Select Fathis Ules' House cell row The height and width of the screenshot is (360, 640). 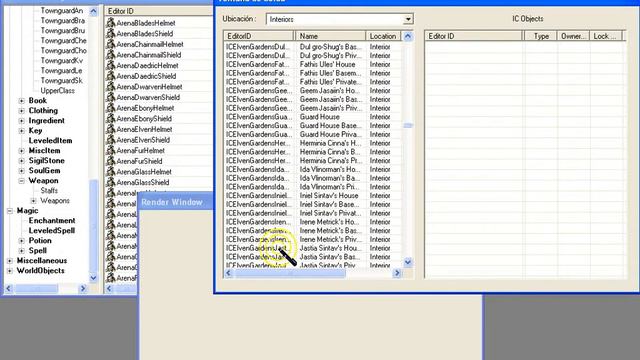[x=312, y=64]
